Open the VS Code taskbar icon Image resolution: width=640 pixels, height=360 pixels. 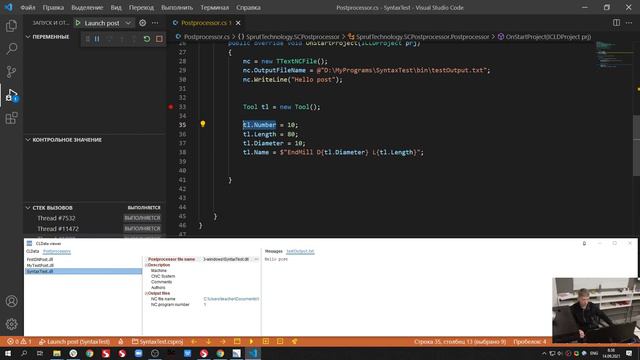tap(253, 353)
